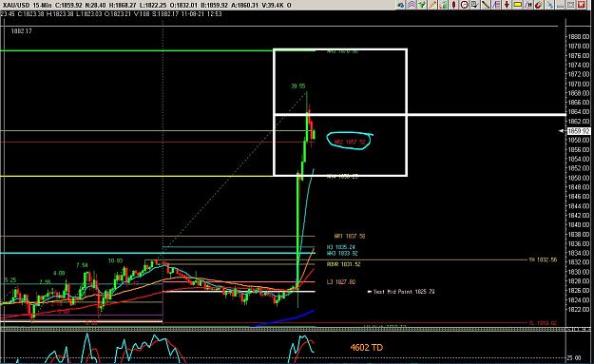This screenshot has height=364, width=594.
Task: Click the WR1 1837.56 level label
Action: 350,236
